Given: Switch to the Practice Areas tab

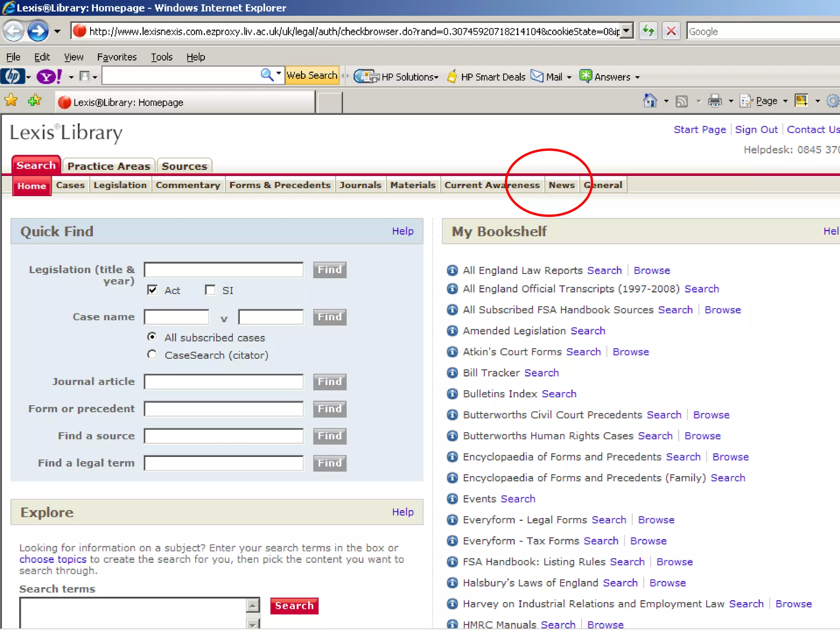Looking at the screenshot, I should click(109, 166).
